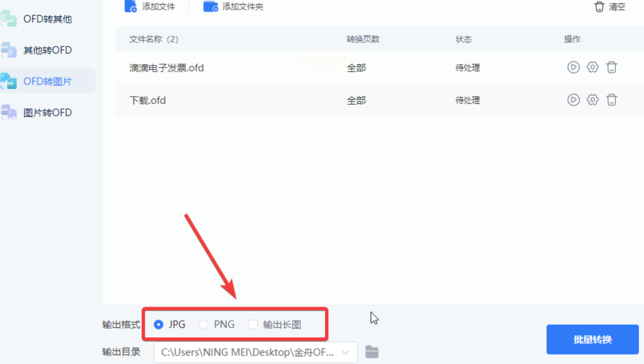Click the 批量转换 button
The image size is (644, 364).
coord(592,339)
